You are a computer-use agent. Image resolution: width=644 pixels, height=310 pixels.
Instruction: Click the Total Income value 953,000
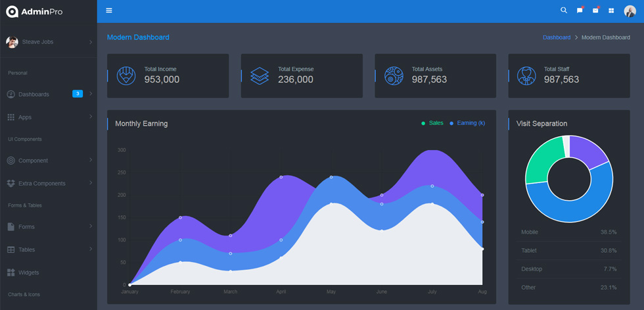[162, 80]
